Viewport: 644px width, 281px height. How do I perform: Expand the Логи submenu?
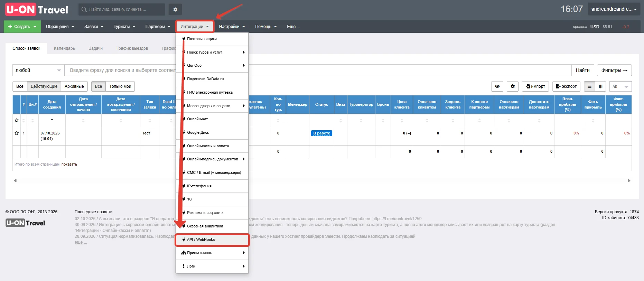(212, 266)
